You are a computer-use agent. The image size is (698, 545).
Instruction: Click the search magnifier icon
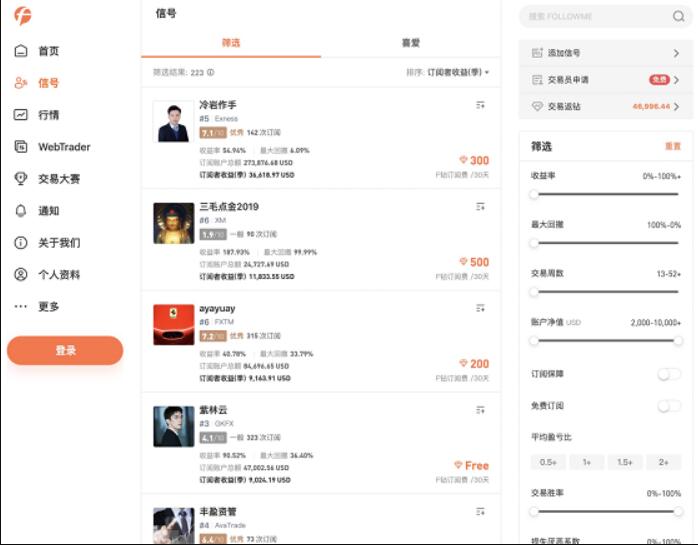tap(678, 16)
